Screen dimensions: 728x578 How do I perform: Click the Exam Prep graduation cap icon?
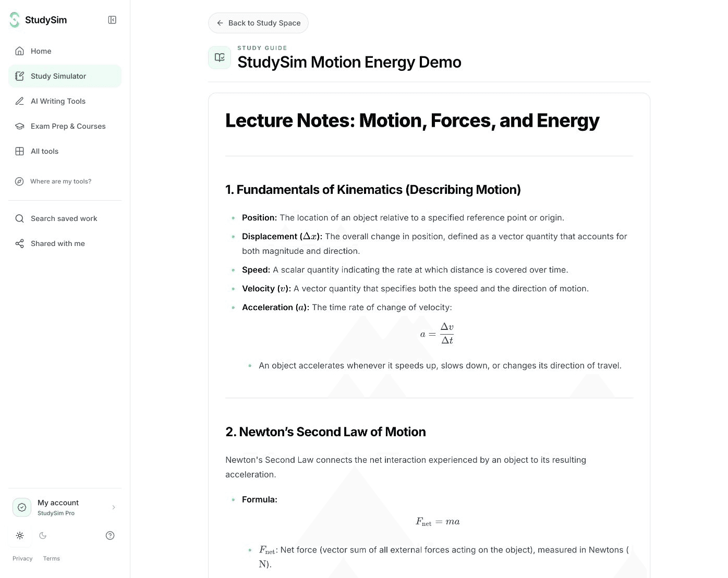click(20, 126)
